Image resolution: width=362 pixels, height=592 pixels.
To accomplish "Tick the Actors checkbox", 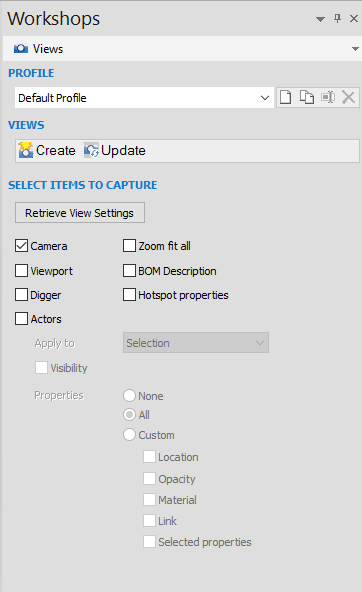I will click(x=22, y=319).
